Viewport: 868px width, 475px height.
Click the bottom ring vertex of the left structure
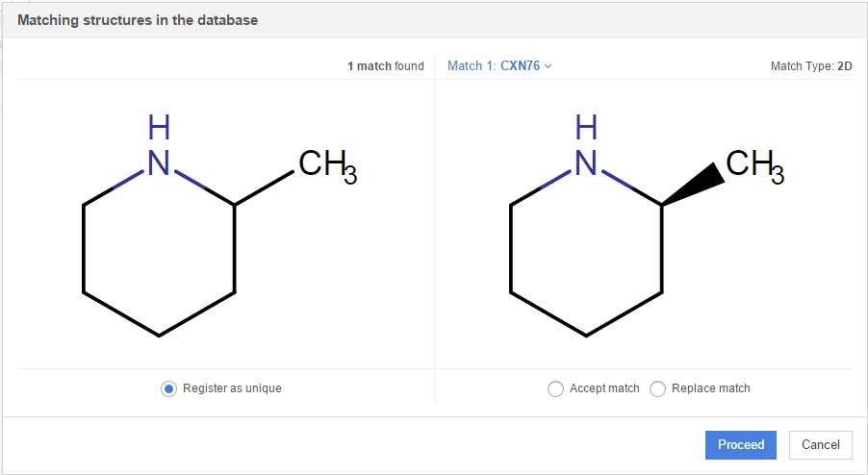(159, 336)
